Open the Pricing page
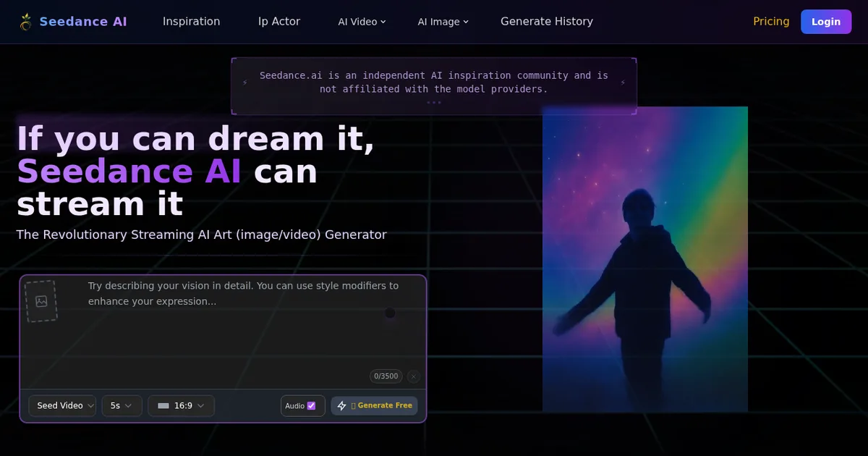The width and height of the screenshot is (868, 456). 771,22
